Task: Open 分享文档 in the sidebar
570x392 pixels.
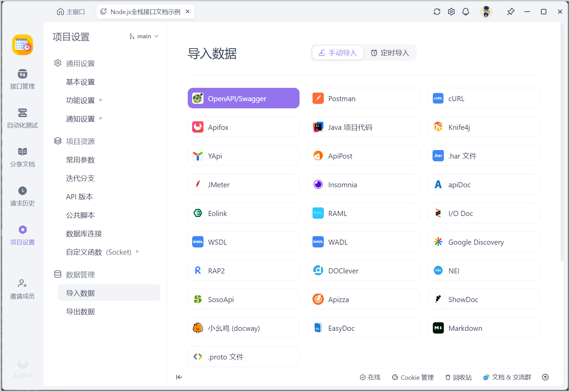Action: pos(23,157)
